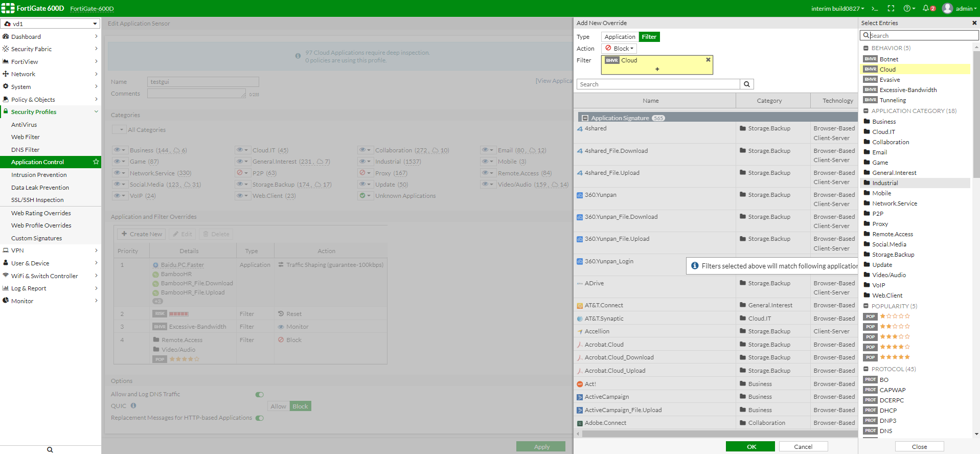Click the Close button in Select Entries

[919, 446]
